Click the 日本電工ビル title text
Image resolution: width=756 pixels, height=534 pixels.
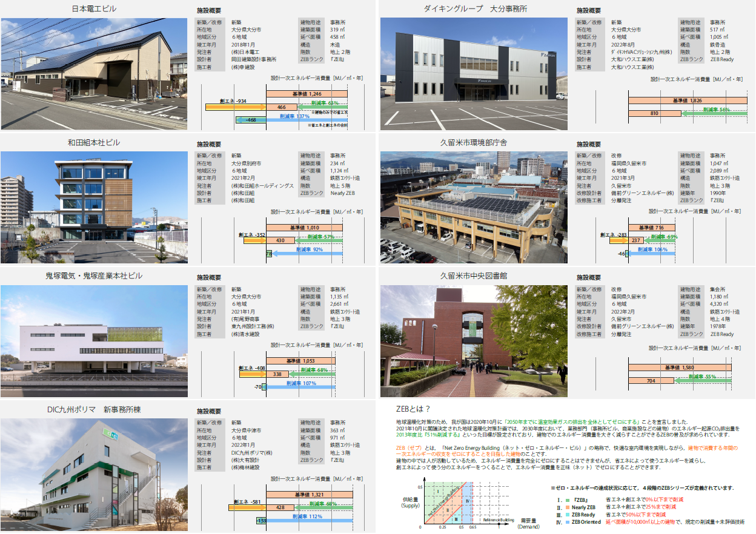click(x=94, y=9)
